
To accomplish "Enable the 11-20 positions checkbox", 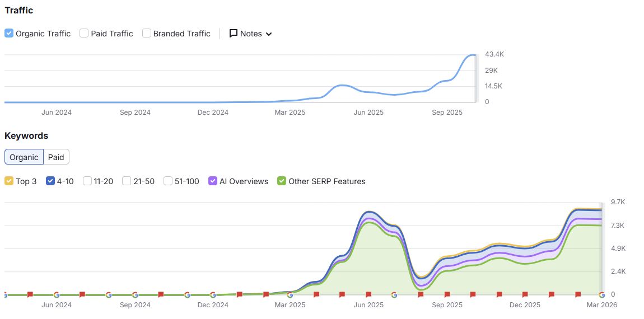I will click(x=87, y=181).
